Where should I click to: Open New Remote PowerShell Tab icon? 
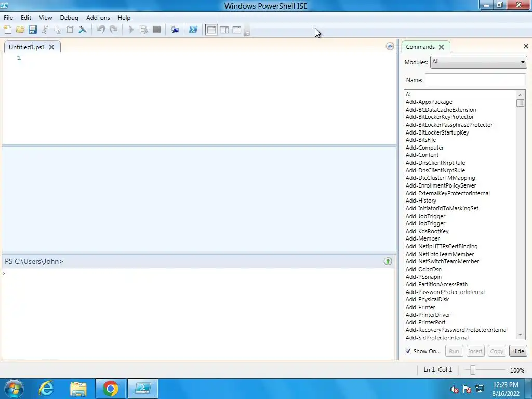(x=175, y=30)
